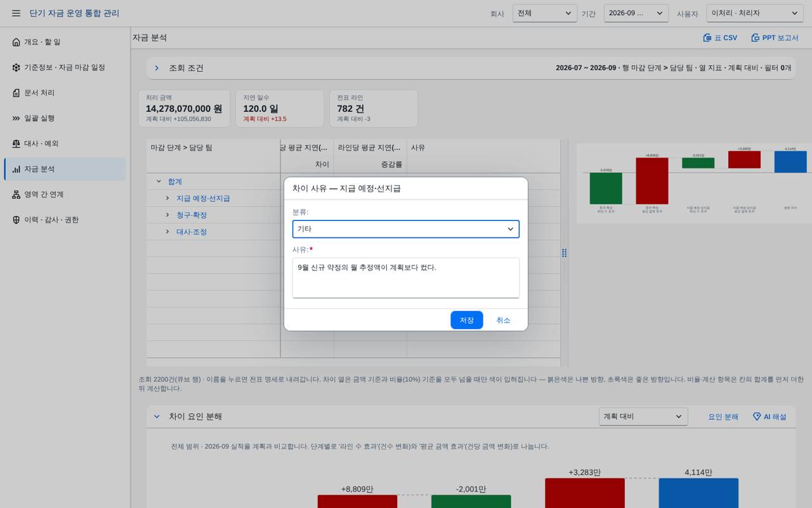Viewport: 812px width, 508px height.
Task: Click the AI 해설 diamond icon
Action: click(757, 417)
